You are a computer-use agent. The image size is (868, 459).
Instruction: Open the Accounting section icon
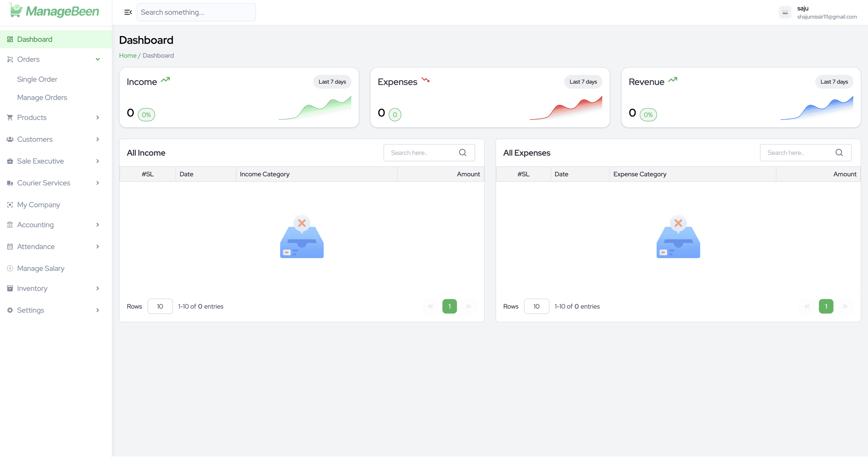(x=10, y=224)
